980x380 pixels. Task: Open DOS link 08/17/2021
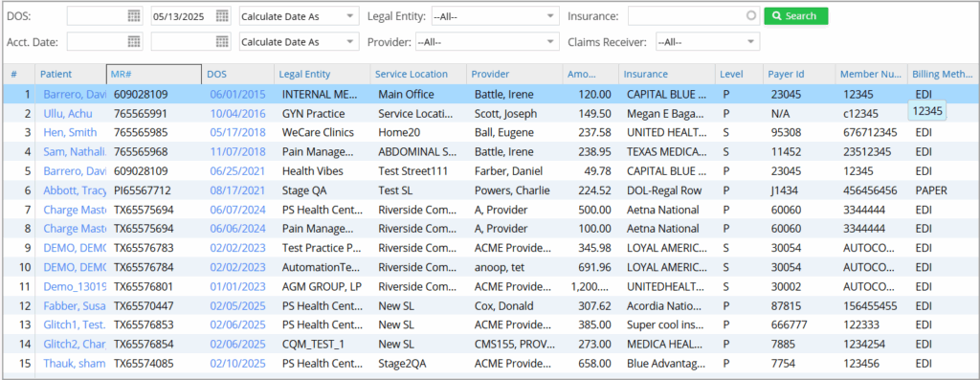(237, 190)
